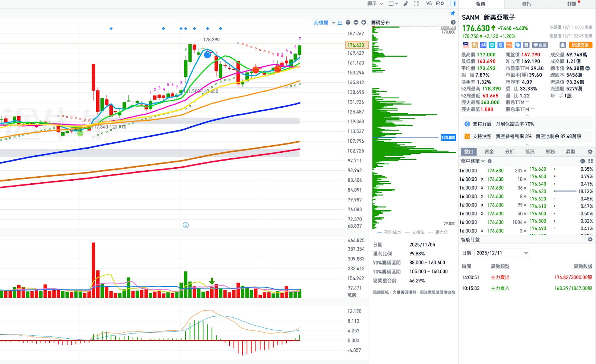Click the 24-hour trading icon

pyautogui.click(x=483, y=45)
